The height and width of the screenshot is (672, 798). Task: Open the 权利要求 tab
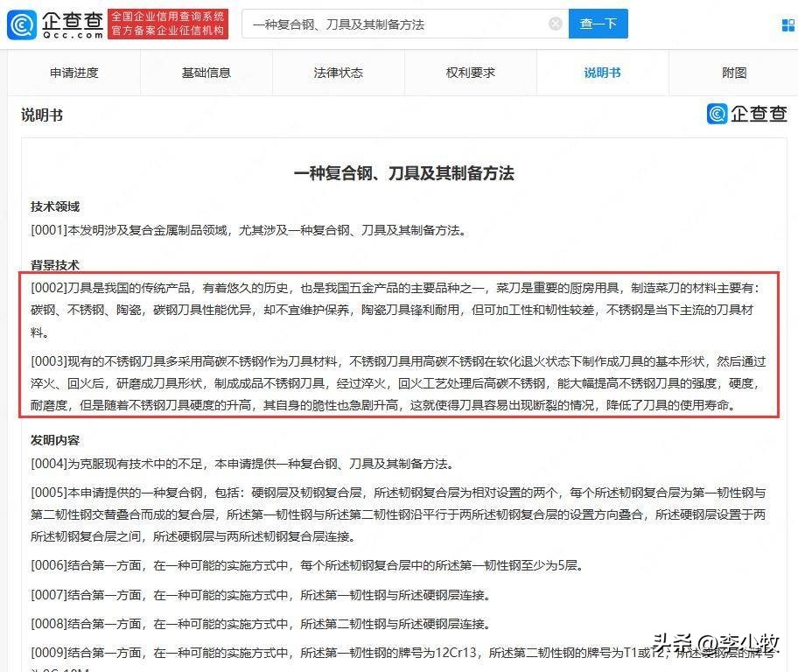coord(470,73)
